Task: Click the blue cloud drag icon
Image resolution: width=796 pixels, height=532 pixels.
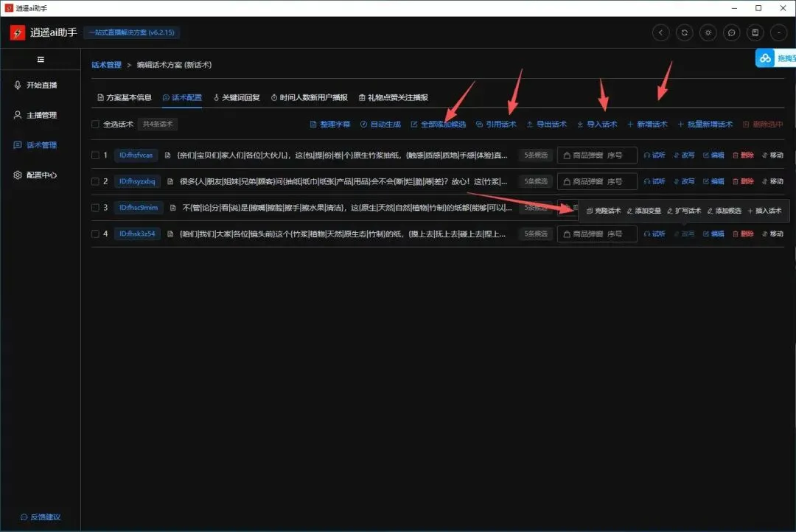Action: coord(765,58)
